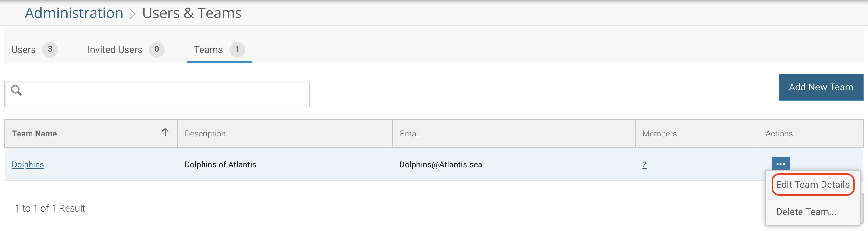Click the Users count badge 3
Viewport: 868px width, 231px height.
click(50, 50)
